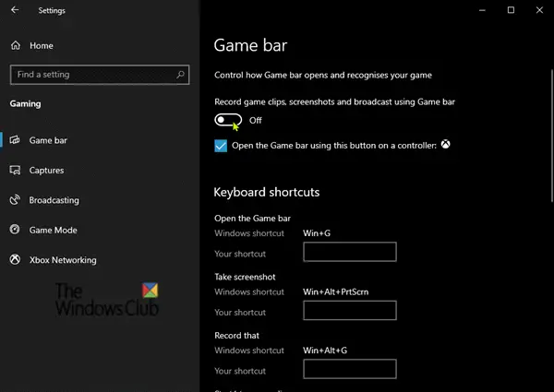The width and height of the screenshot is (554, 392).
Task: Click the Find a setting search field
Action: point(100,75)
